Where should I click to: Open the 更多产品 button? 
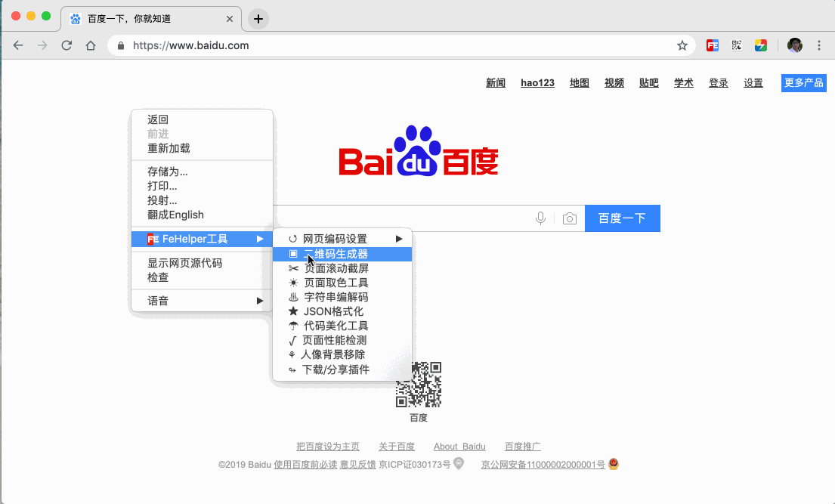[x=804, y=82]
